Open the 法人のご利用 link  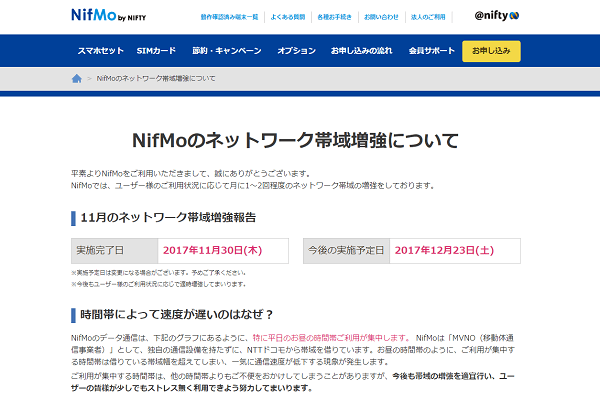(x=428, y=17)
